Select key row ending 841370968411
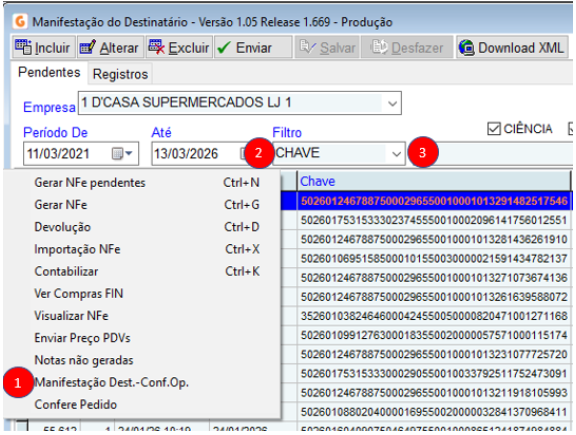 434,412
